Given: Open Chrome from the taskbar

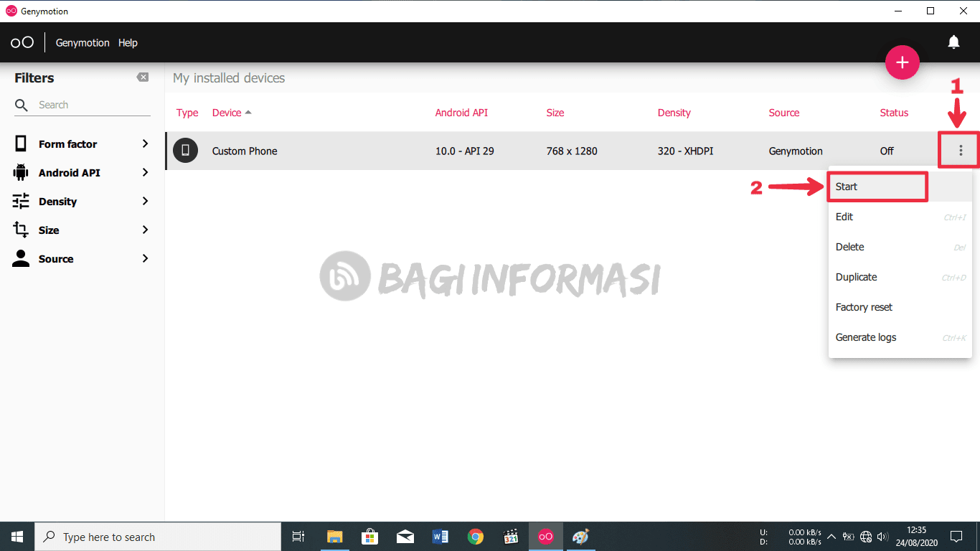Looking at the screenshot, I should click(x=475, y=537).
